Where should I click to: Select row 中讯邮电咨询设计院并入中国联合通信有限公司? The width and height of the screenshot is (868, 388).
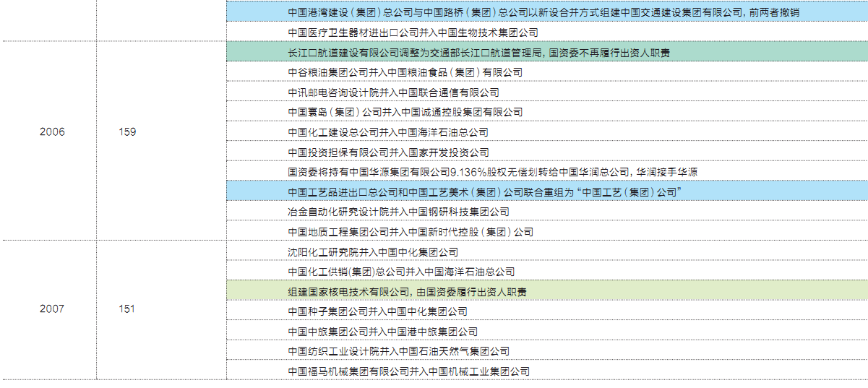pyautogui.click(x=547, y=92)
